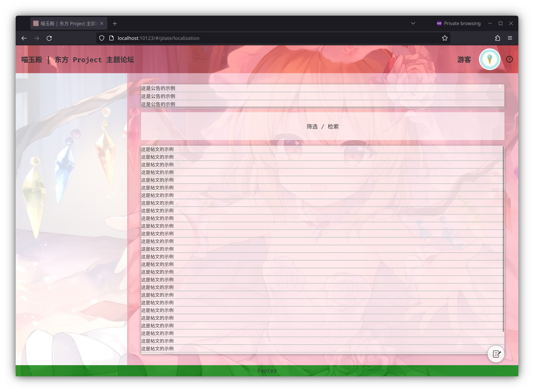Show site security shield info
The width and height of the screenshot is (534, 392).
point(102,38)
